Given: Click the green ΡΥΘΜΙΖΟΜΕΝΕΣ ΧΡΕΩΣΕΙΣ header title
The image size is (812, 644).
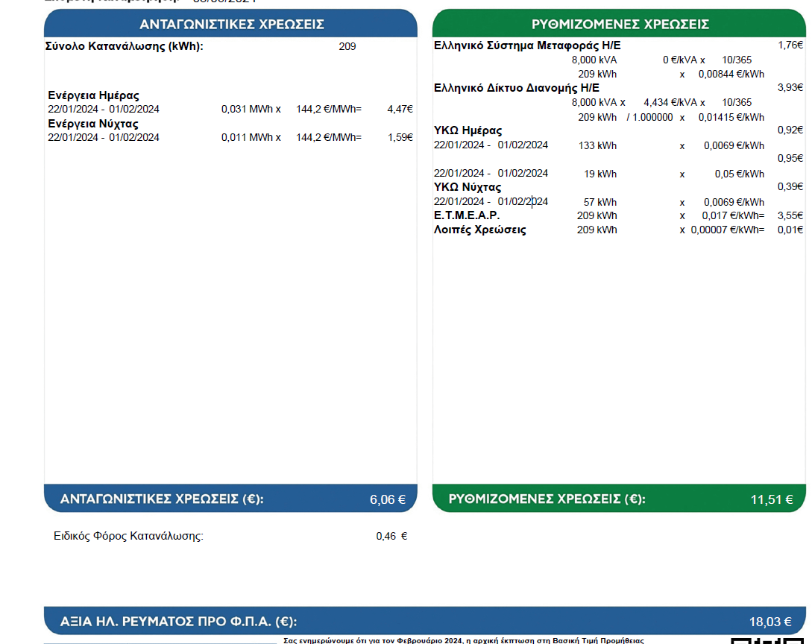Looking at the screenshot, I should [x=620, y=25].
